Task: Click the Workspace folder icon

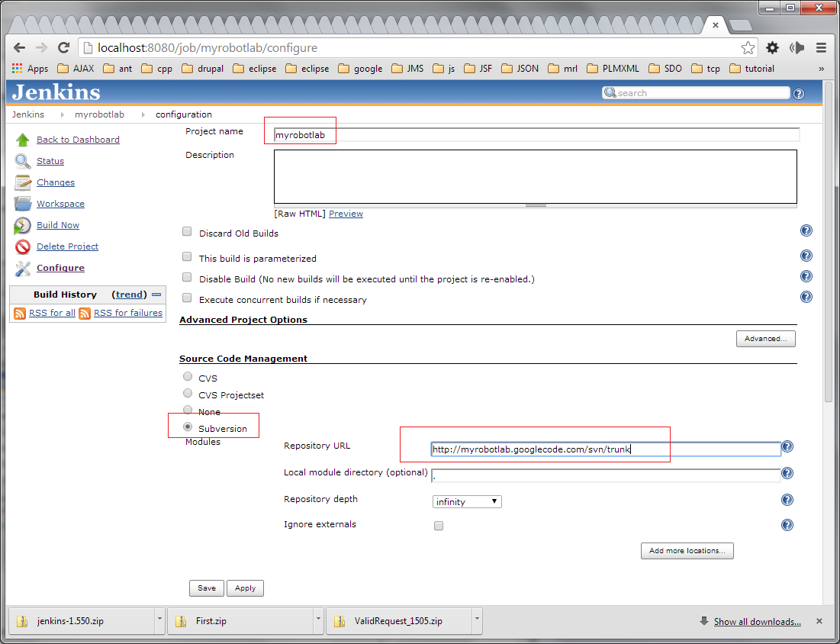Action: tap(22, 204)
